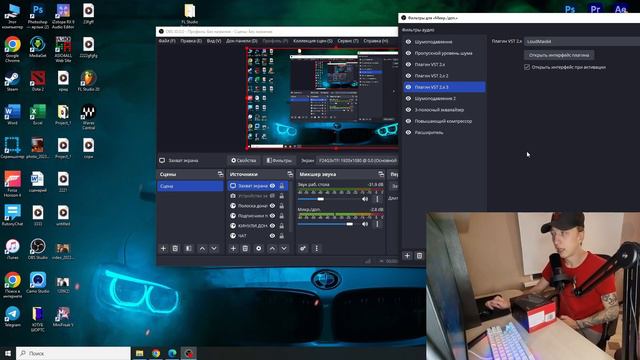
Task: Toggle eye for Шумоподавление filter
Action: point(408,42)
